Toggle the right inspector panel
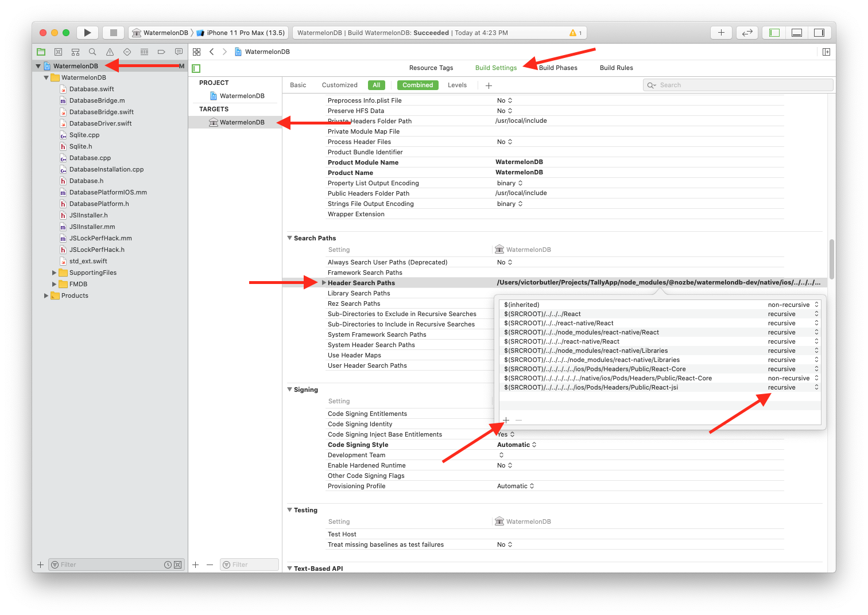This screenshot has width=868, height=615. point(819,33)
